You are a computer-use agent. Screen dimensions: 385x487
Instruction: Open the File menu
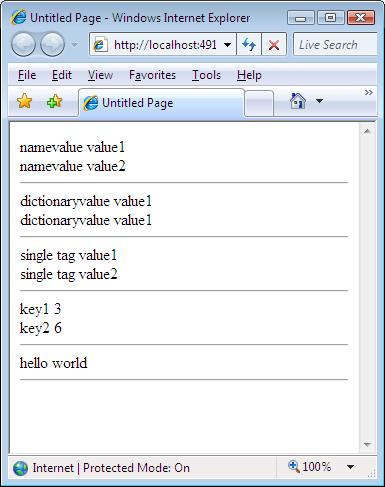[x=27, y=75]
